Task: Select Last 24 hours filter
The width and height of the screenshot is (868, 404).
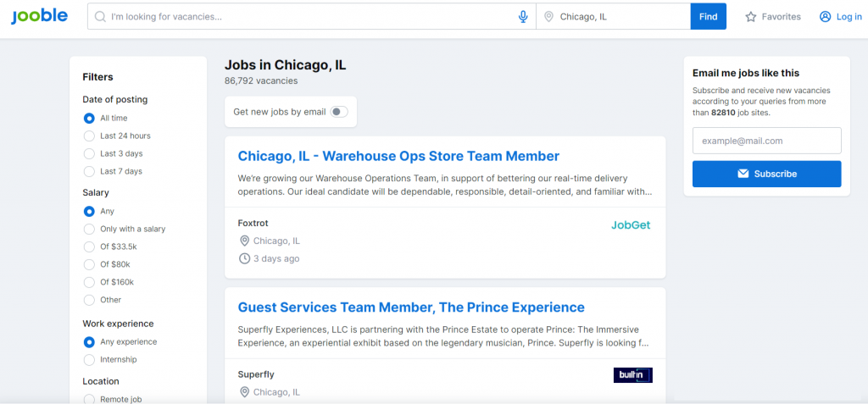Action: pyautogui.click(x=89, y=136)
